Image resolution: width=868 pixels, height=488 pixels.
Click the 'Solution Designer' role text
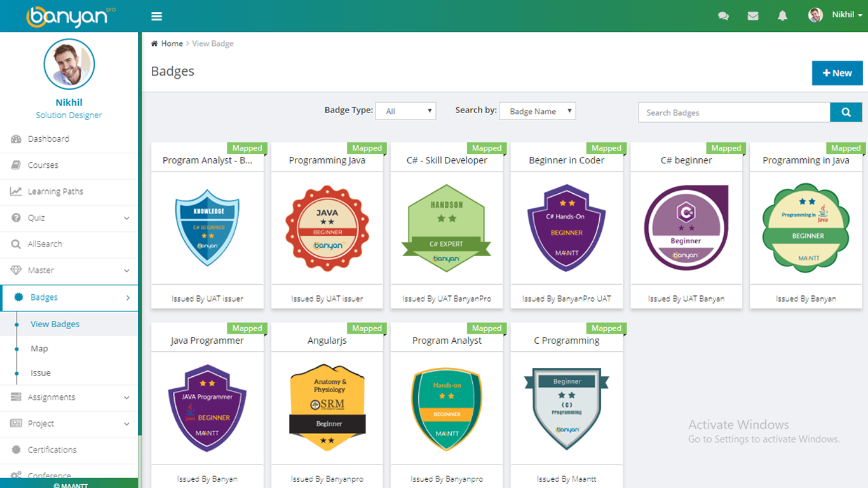[69, 116]
